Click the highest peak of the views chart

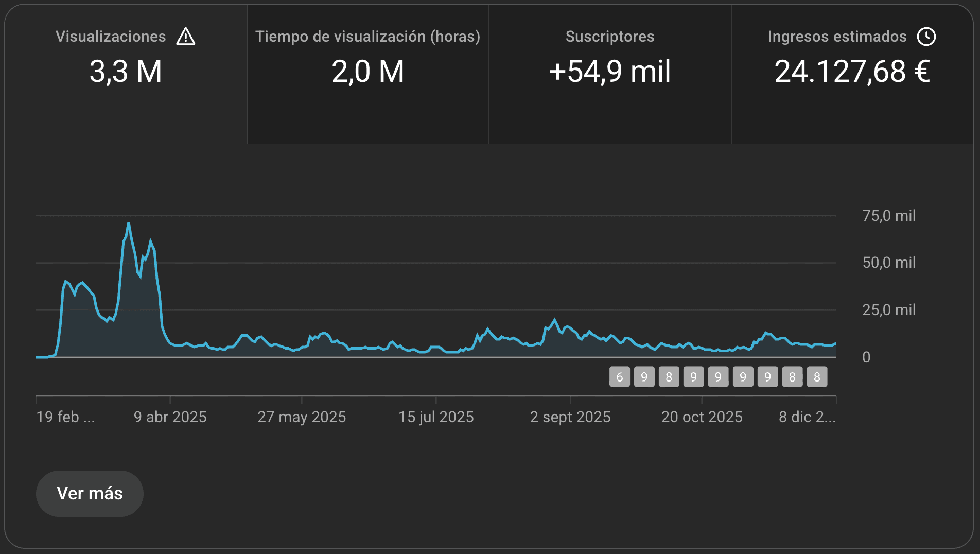point(129,223)
